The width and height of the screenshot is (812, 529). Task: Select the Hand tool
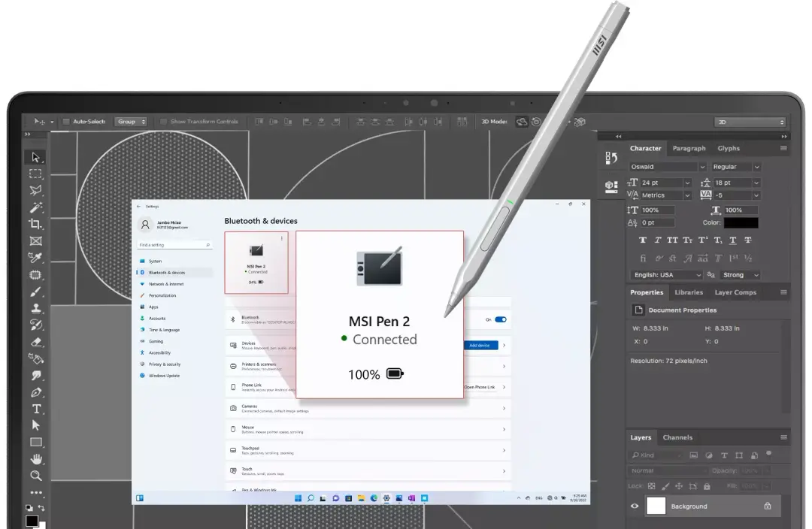pos(36,459)
